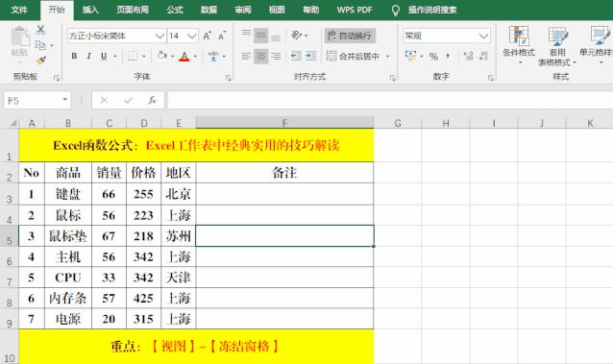Click the insert function fx icon
The width and height of the screenshot is (613, 364).
[152, 101]
